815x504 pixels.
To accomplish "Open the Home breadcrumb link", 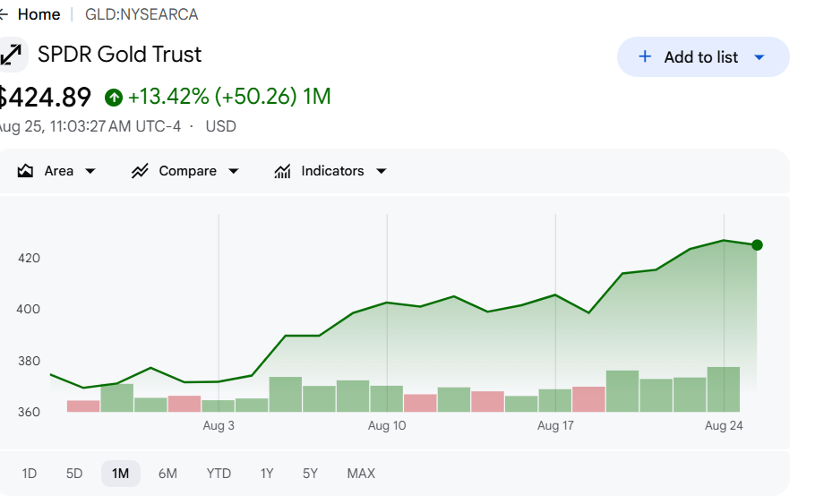I will pos(39,14).
